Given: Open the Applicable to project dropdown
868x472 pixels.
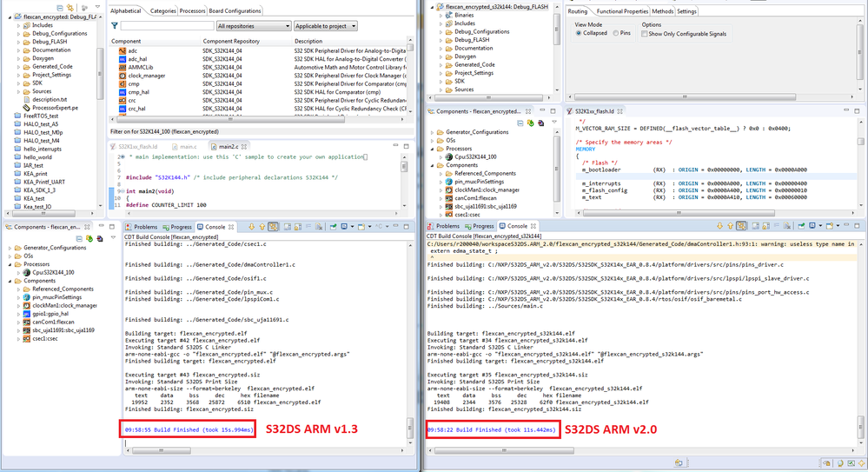Looking at the screenshot, I should tap(326, 26).
